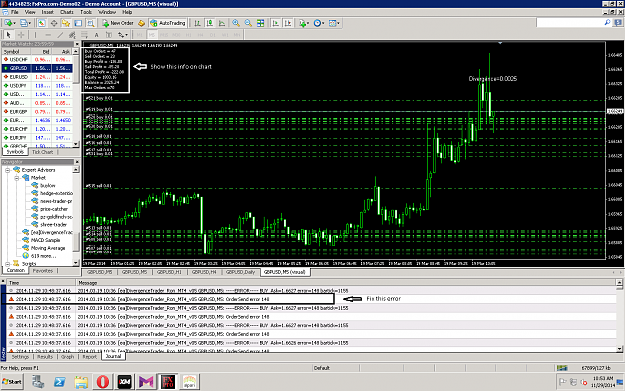Viewport: 625px width, 391px height.
Task: Open the Indicators list dropdown
Action: pos(304,23)
